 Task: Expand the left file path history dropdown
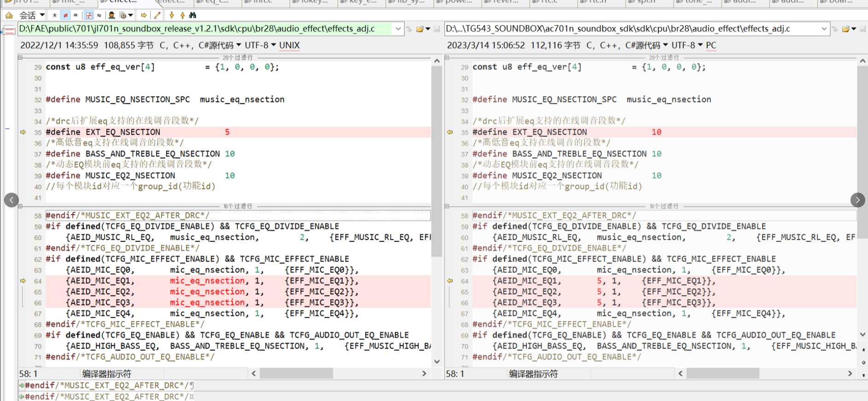click(x=398, y=29)
